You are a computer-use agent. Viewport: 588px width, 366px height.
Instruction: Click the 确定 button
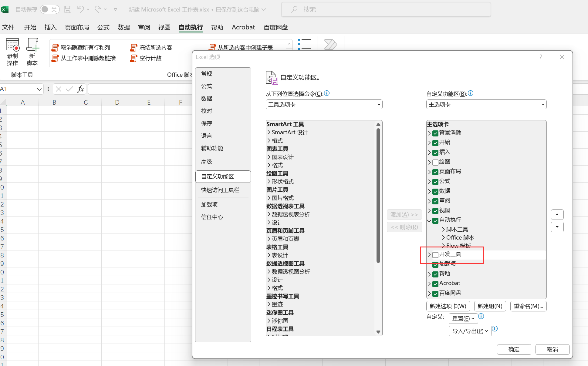pyautogui.click(x=514, y=349)
